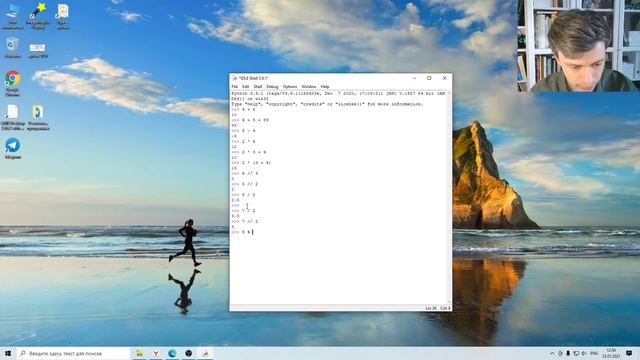Open the Shell menu in IDLE
This screenshot has height=360, width=640.
coord(258,87)
